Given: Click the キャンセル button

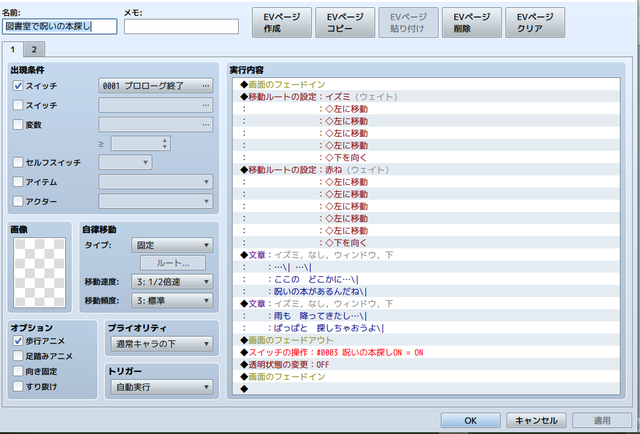Looking at the screenshot, I should click(x=536, y=421).
